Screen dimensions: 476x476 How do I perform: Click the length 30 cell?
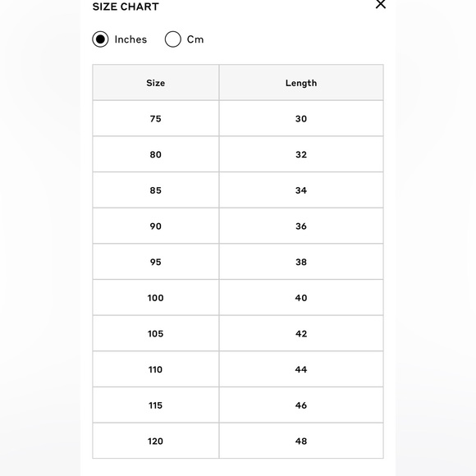[x=301, y=118]
